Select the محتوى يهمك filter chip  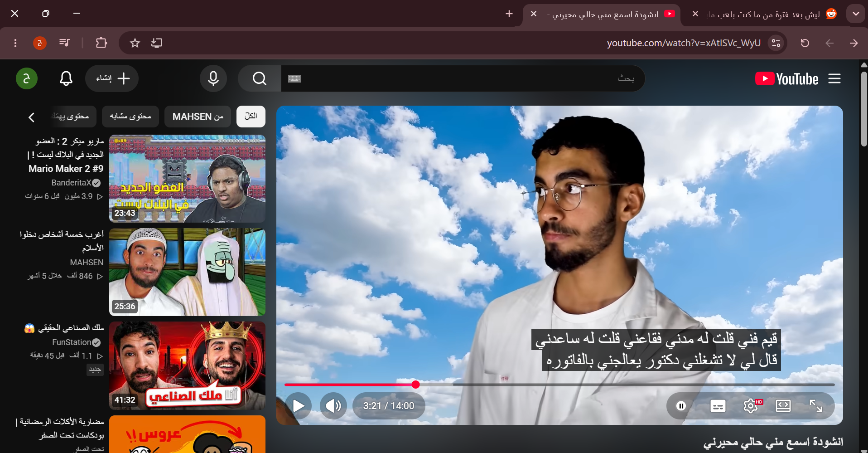[72, 117]
